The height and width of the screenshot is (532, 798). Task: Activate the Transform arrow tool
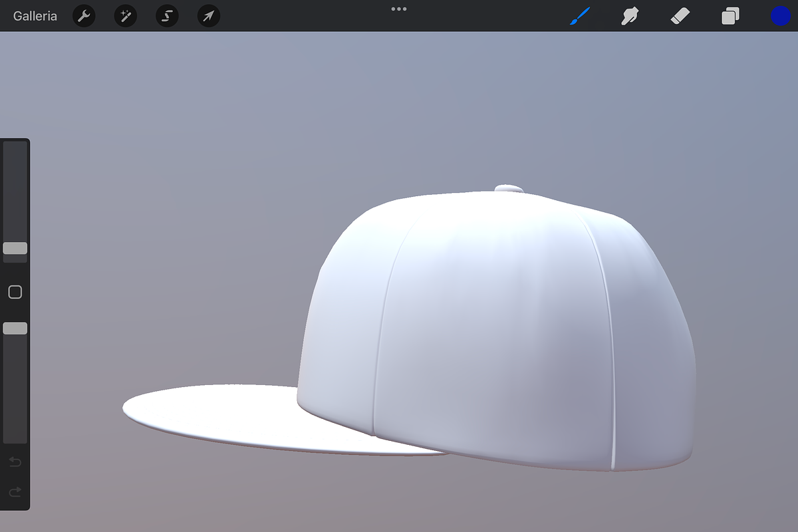[x=209, y=16]
